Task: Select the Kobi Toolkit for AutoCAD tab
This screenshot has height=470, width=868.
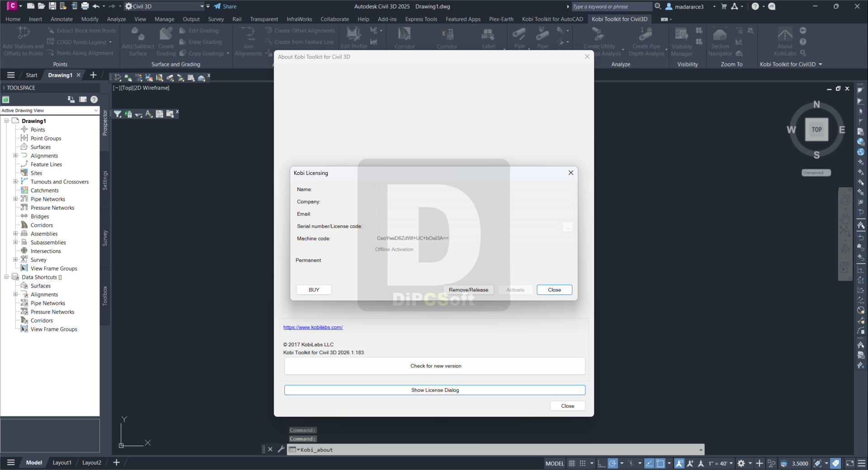Action: [552, 19]
